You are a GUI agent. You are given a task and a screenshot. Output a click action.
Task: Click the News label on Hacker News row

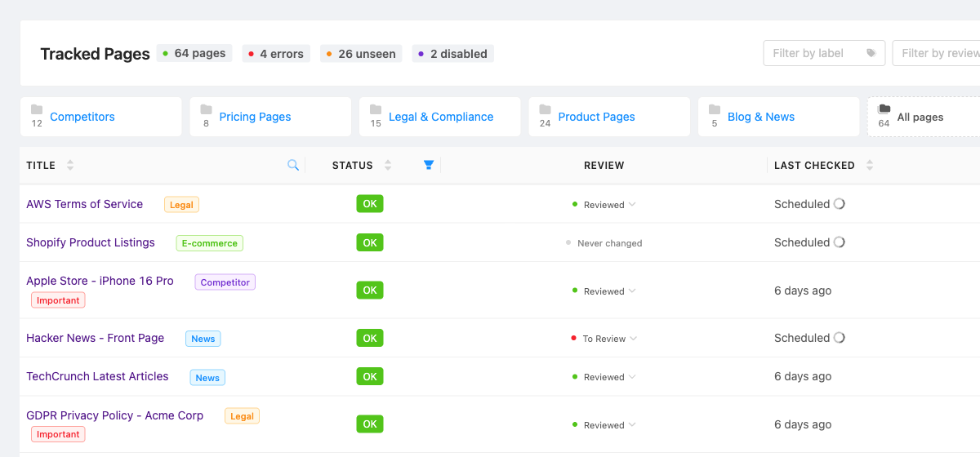click(203, 339)
